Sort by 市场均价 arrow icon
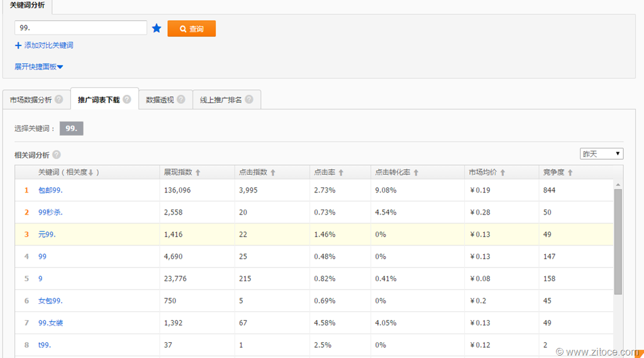Screen dimensions: 644x358 502,172
